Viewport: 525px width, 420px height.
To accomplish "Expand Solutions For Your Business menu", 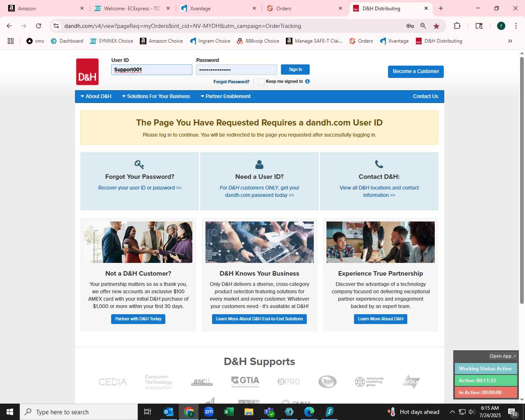I will (156, 96).
